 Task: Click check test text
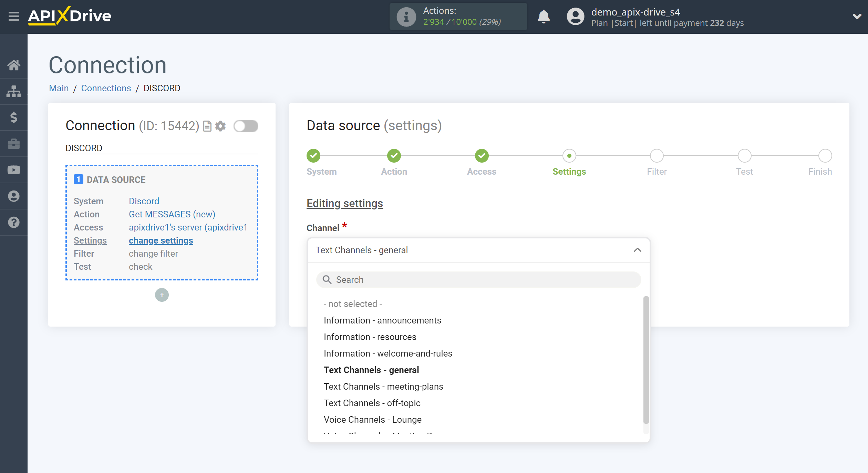pyautogui.click(x=141, y=267)
